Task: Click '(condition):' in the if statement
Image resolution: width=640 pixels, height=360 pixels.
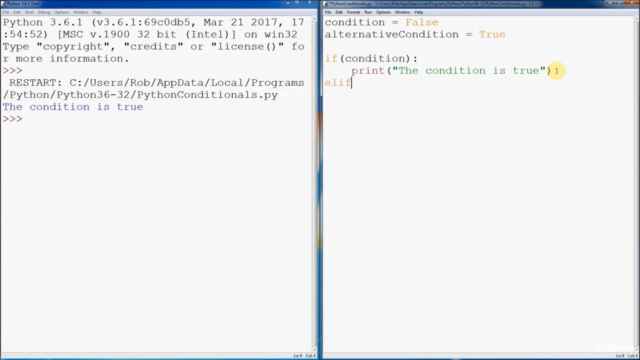Action: (378, 59)
